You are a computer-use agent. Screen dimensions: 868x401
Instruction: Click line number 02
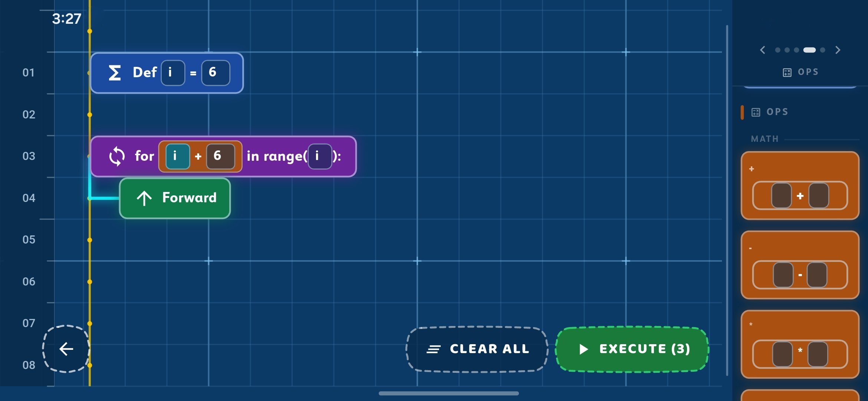point(29,115)
